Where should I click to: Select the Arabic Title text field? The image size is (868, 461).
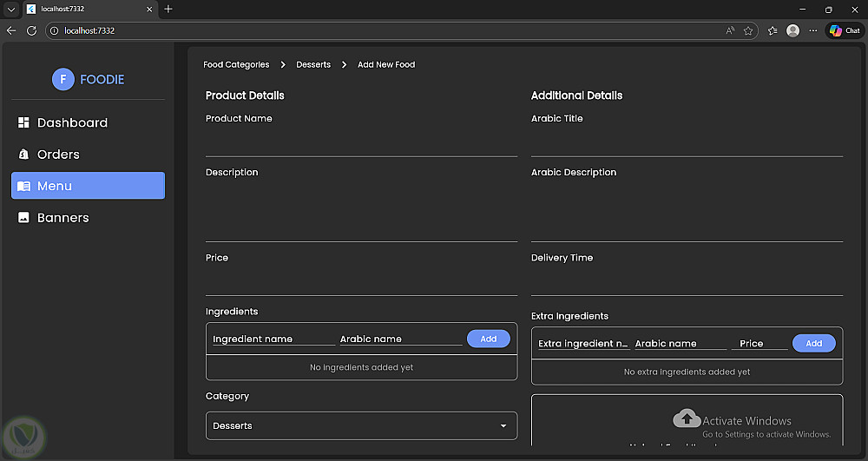point(687,142)
